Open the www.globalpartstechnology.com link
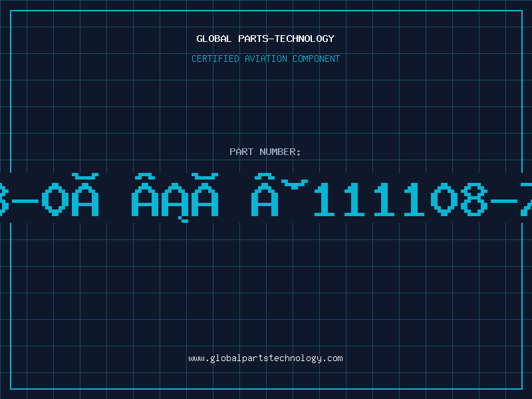The image size is (532, 399). coord(265,358)
